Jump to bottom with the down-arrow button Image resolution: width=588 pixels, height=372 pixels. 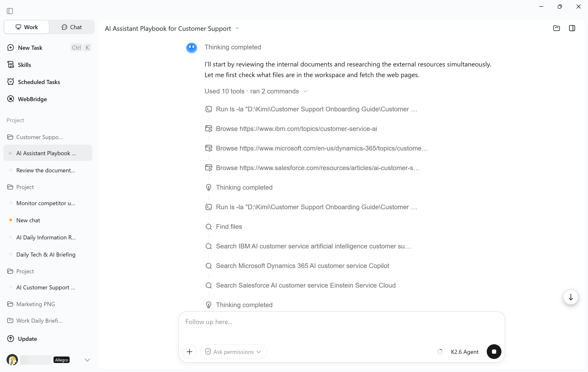pyautogui.click(x=571, y=297)
